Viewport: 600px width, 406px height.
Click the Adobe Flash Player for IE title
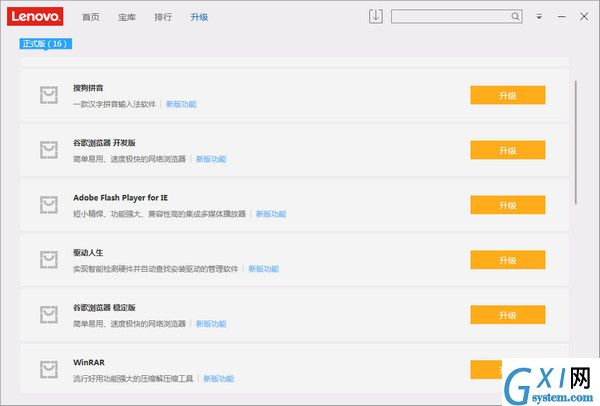(x=121, y=197)
